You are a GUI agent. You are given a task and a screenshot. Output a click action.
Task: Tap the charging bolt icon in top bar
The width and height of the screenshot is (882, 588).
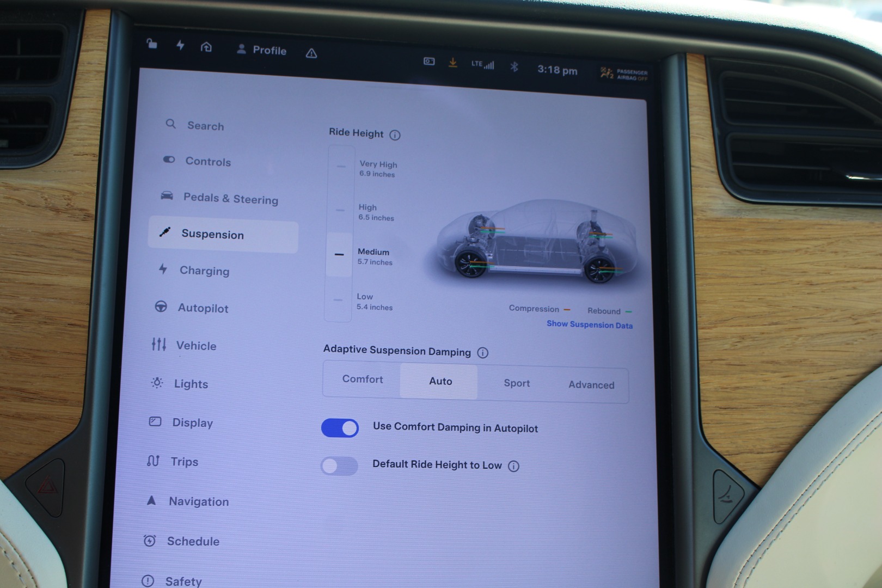coord(180,45)
